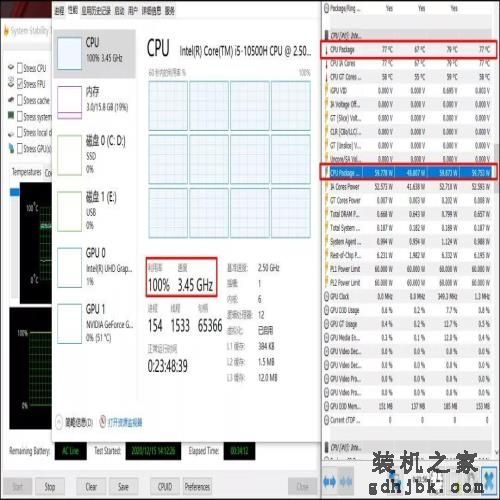500x500 pixels.
Task: Open the 详细信息 tab
Action: coord(151,11)
